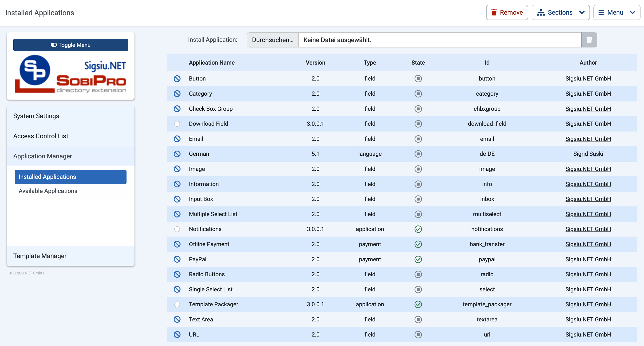Select the Download Field radio button
Screen dimensions: 644x346
click(x=177, y=124)
